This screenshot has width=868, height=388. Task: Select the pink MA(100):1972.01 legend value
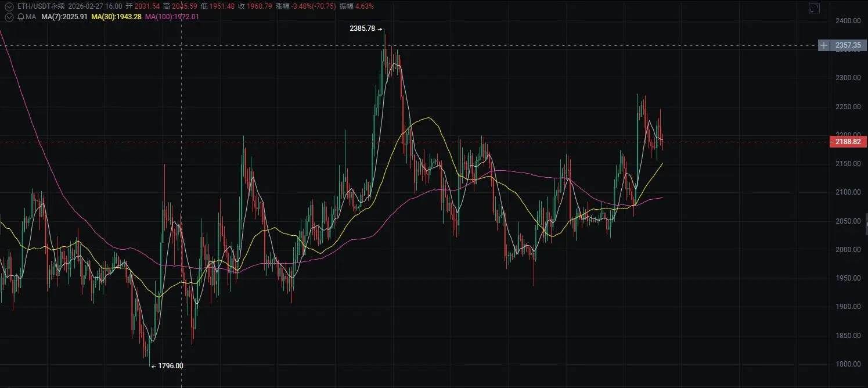pos(172,17)
